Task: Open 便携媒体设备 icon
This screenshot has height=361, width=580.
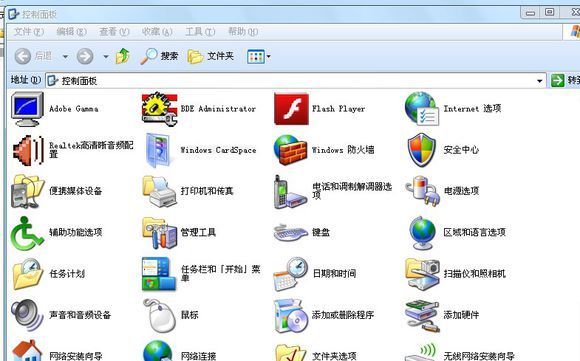Action: coord(27,192)
